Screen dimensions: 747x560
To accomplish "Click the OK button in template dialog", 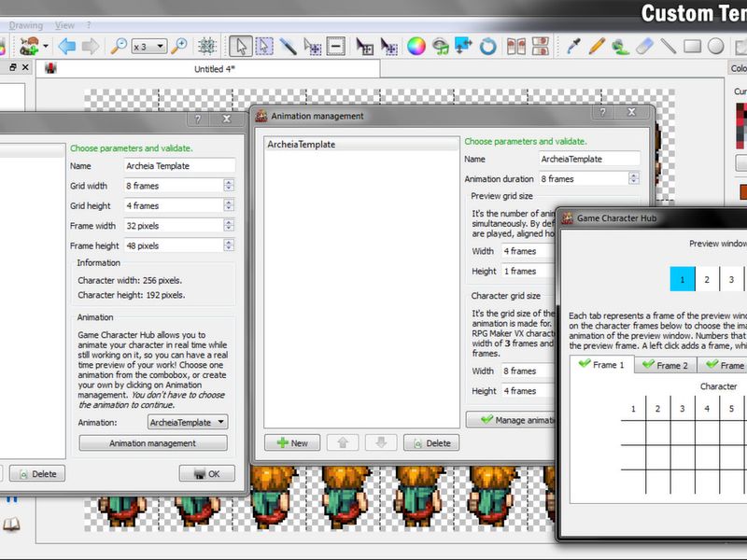I will 206,474.
